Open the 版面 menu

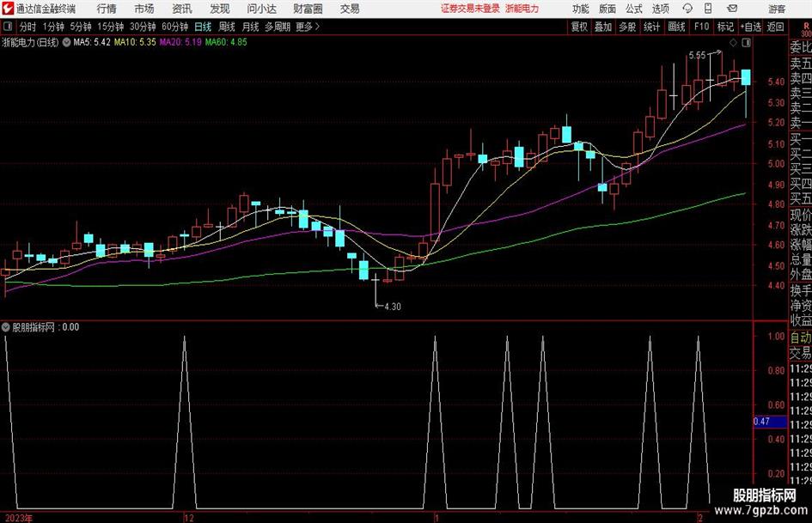click(607, 9)
